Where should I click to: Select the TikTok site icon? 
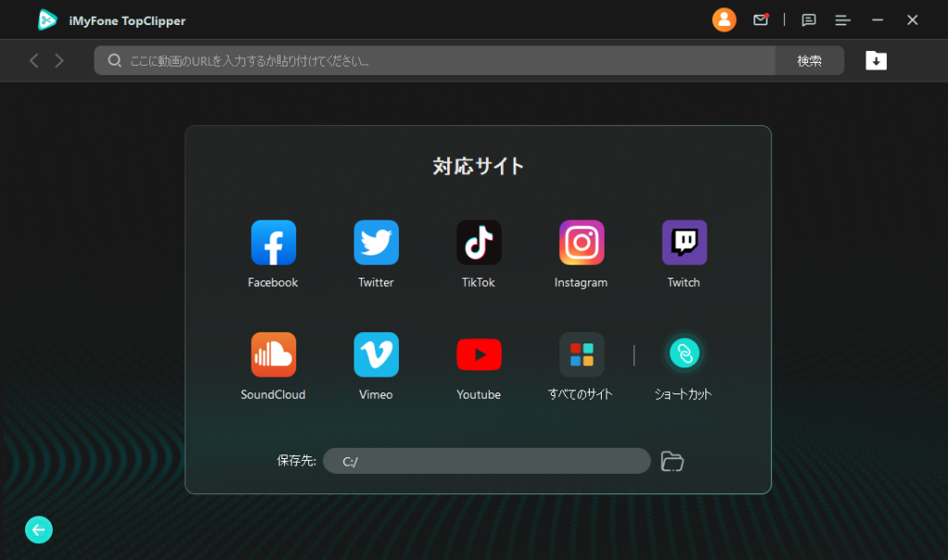(479, 243)
